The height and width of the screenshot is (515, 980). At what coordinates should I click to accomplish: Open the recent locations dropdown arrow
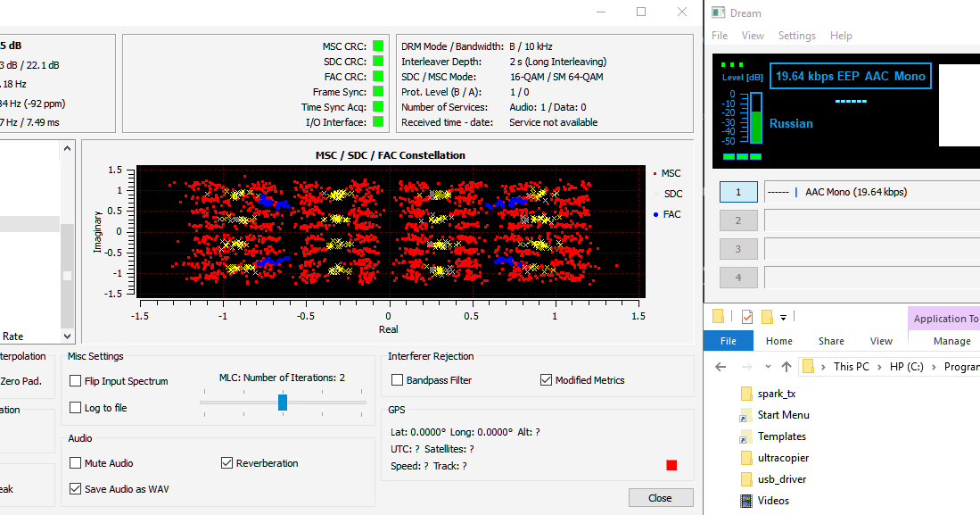click(x=768, y=367)
